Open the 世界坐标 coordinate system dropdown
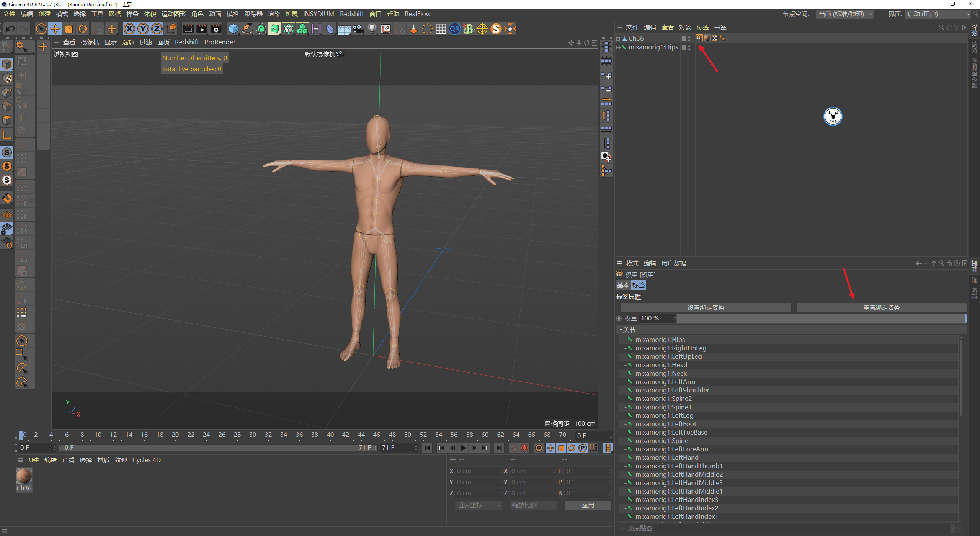Image resolution: width=980 pixels, height=536 pixels. coord(478,505)
